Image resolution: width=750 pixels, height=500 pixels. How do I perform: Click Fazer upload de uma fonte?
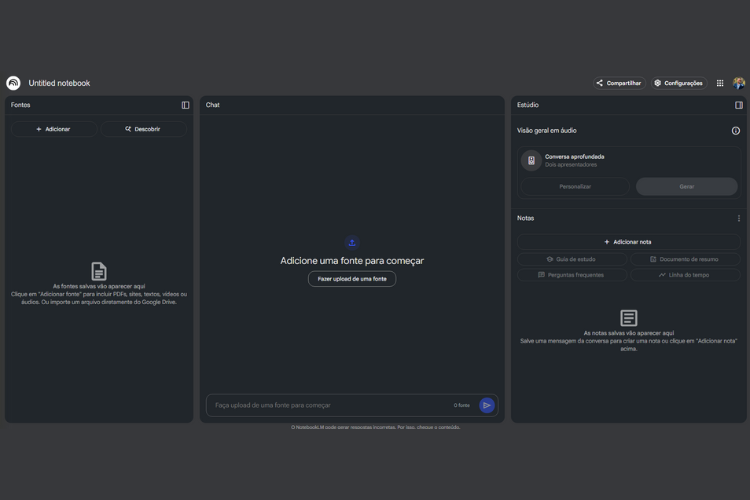[352, 279]
